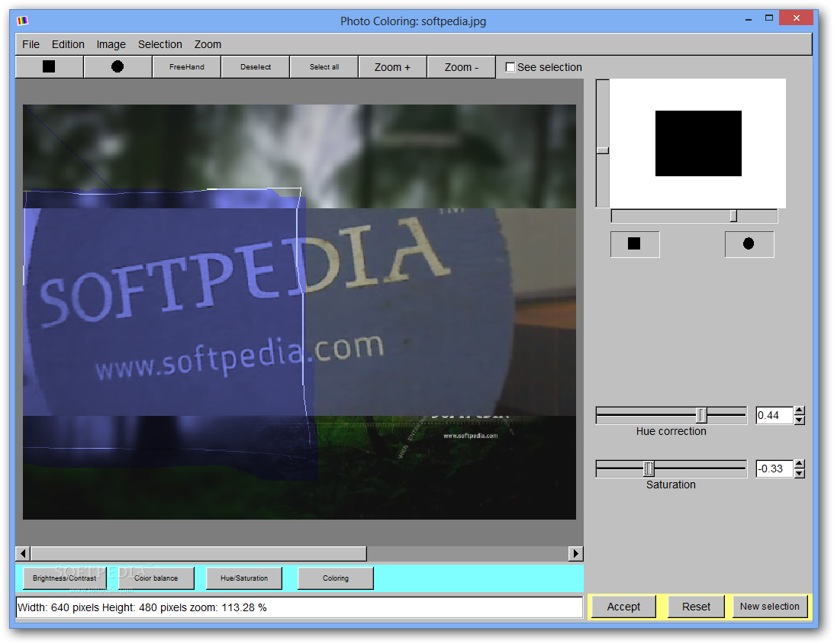
Task: Close the Photo Coloring window
Action: point(797,18)
